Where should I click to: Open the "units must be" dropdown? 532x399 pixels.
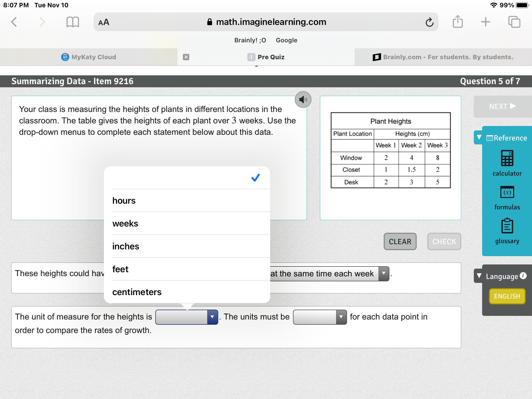pos(320,317)
